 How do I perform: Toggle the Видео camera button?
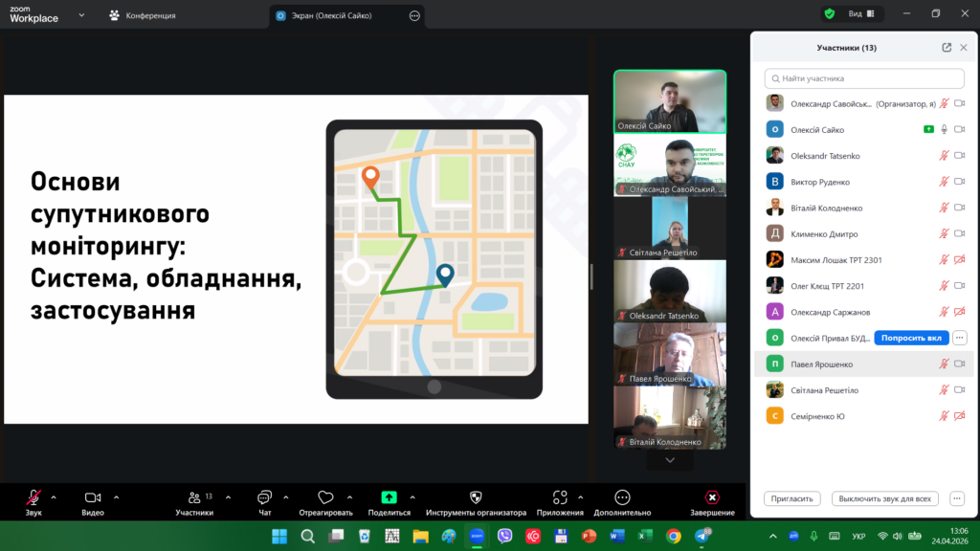click(x=93, y=497)
